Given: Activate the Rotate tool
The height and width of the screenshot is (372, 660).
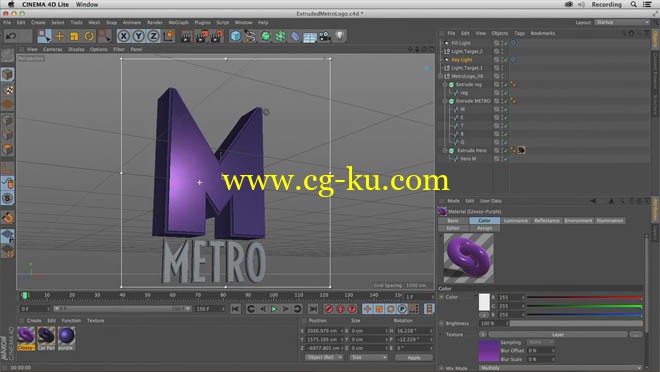Looking at the screenshot, I should point(89,36).
